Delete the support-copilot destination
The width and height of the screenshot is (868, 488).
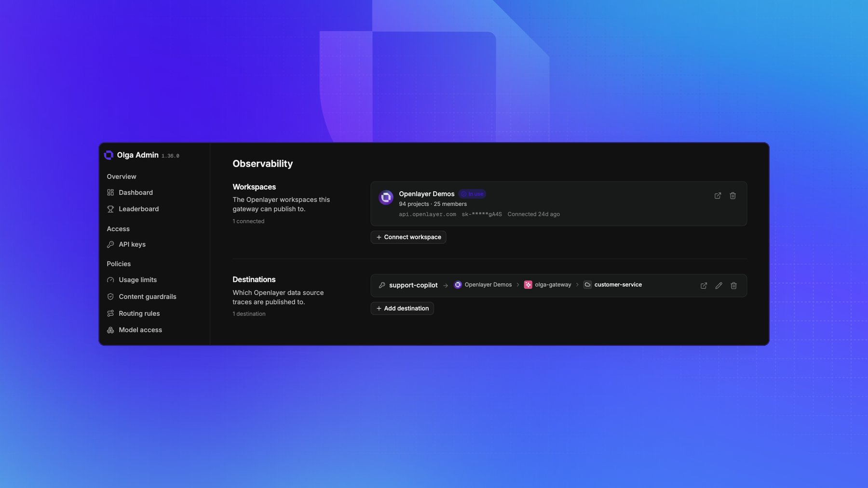(x=733, y=286)
